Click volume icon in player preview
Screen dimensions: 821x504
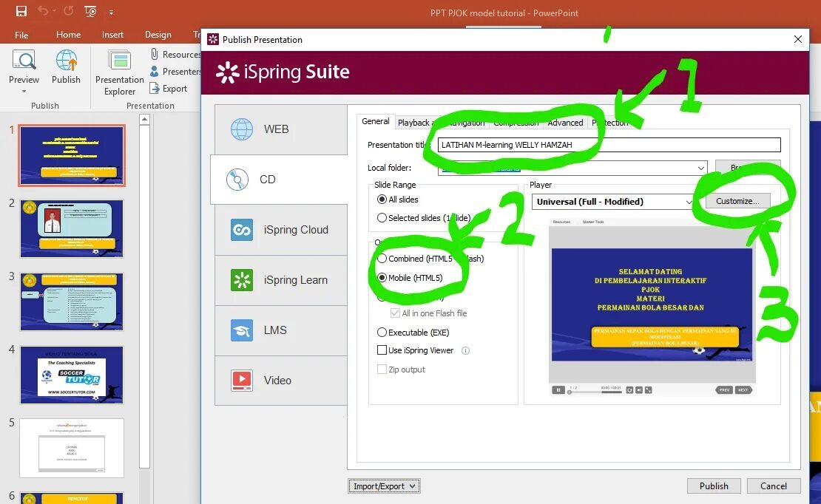coord(639,390)
